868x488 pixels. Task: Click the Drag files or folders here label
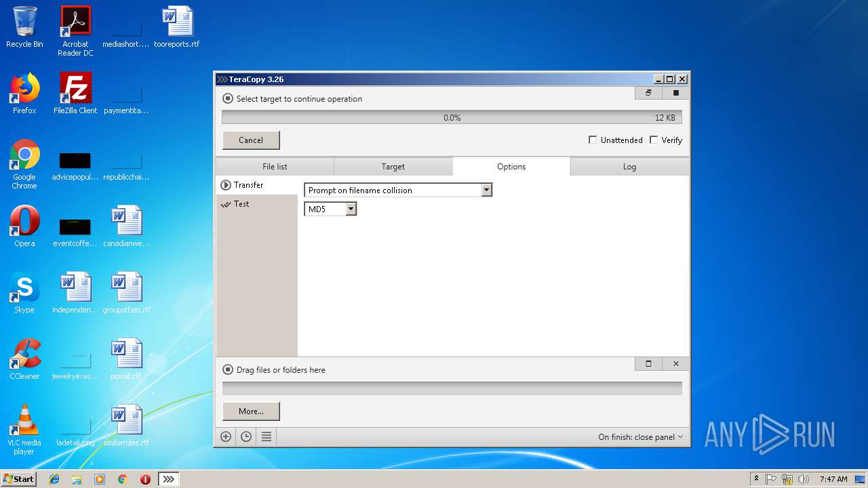(281, 370)
